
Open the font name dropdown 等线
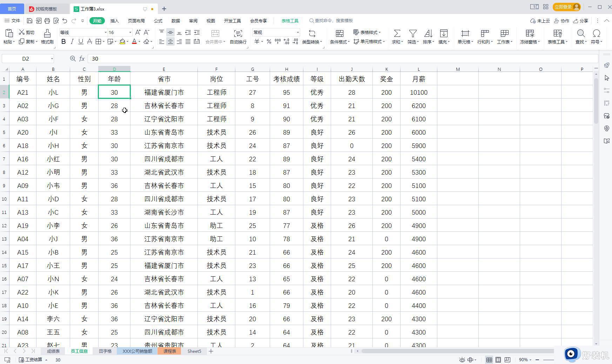tap(106, 32)
